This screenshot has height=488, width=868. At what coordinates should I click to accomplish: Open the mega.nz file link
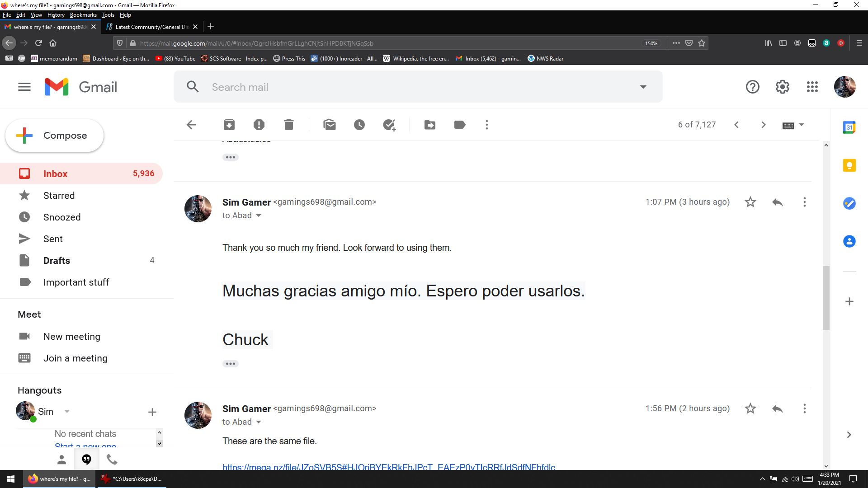click(x=389, y=467)
